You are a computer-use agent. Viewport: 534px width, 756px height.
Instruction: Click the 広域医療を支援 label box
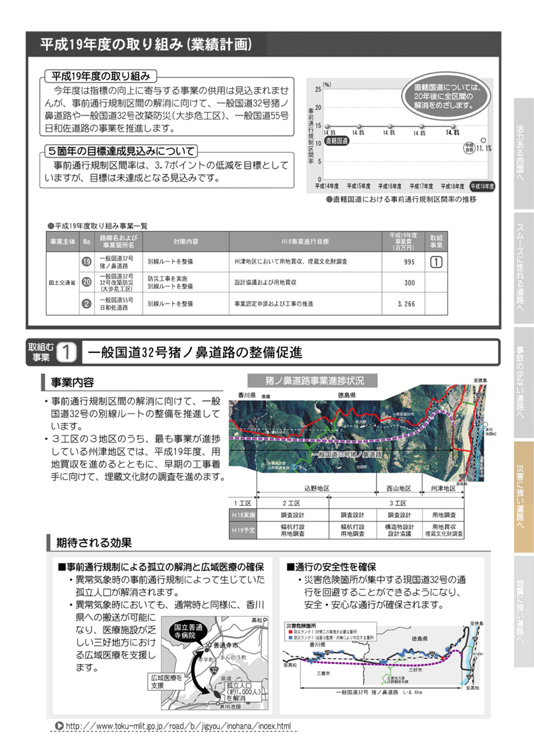165,681
